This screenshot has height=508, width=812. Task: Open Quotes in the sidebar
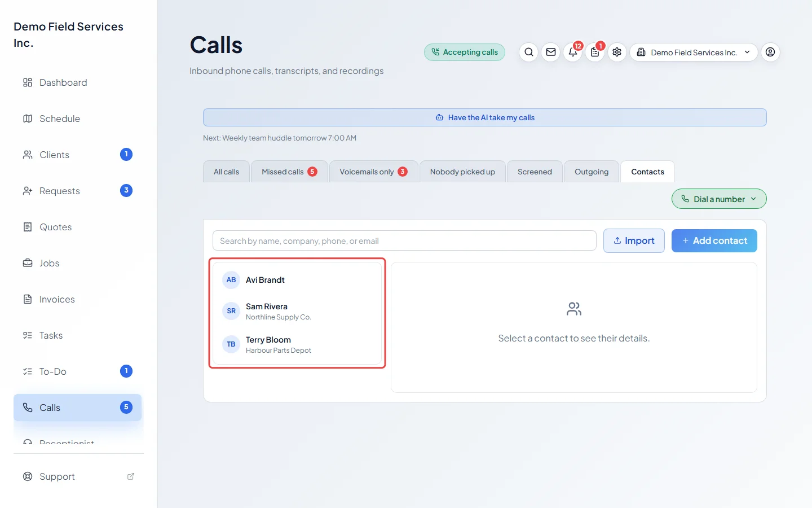coord(78,227)
